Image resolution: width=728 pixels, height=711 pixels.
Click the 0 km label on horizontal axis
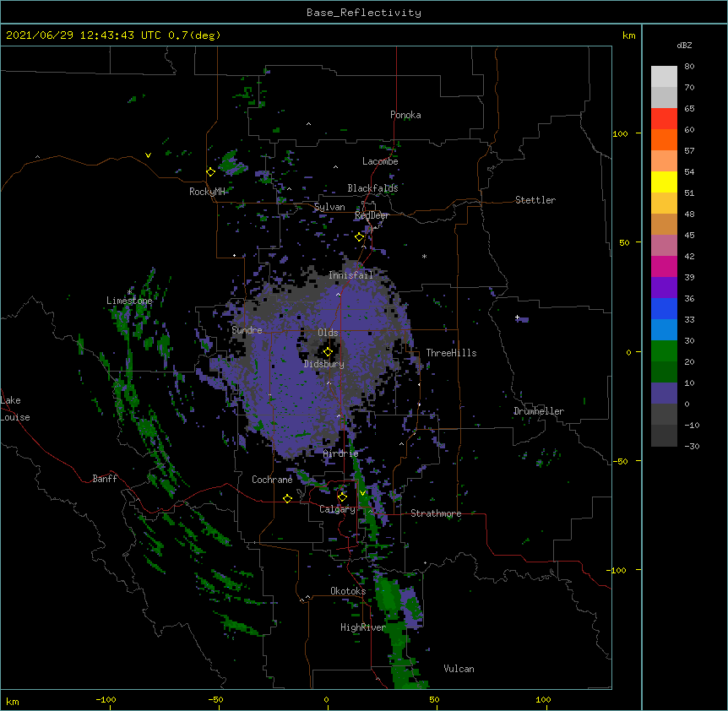326,699
